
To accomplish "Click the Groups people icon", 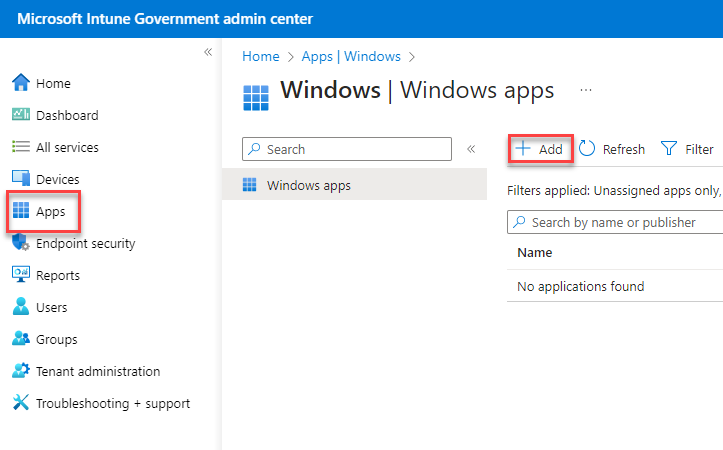I will click(x=21, y=338).
